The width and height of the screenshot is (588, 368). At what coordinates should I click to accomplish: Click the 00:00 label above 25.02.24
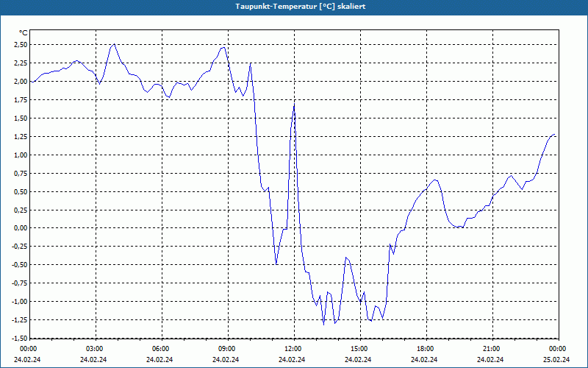pyautogui.click(x=558, y=349)
